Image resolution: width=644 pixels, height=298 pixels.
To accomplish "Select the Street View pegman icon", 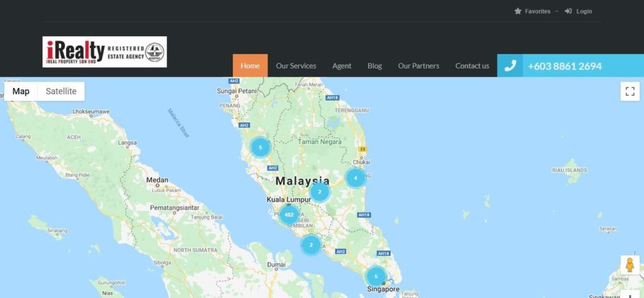I will 630,265.
